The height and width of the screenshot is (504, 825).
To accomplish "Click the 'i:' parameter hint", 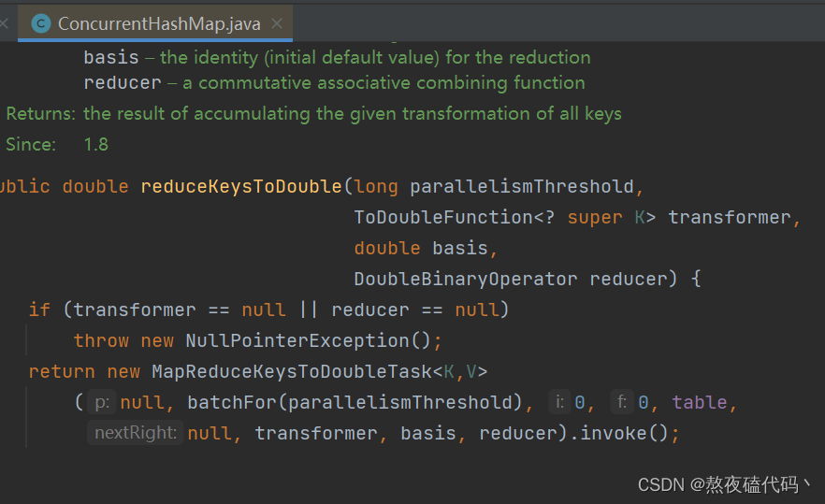I will click(559, 402).
